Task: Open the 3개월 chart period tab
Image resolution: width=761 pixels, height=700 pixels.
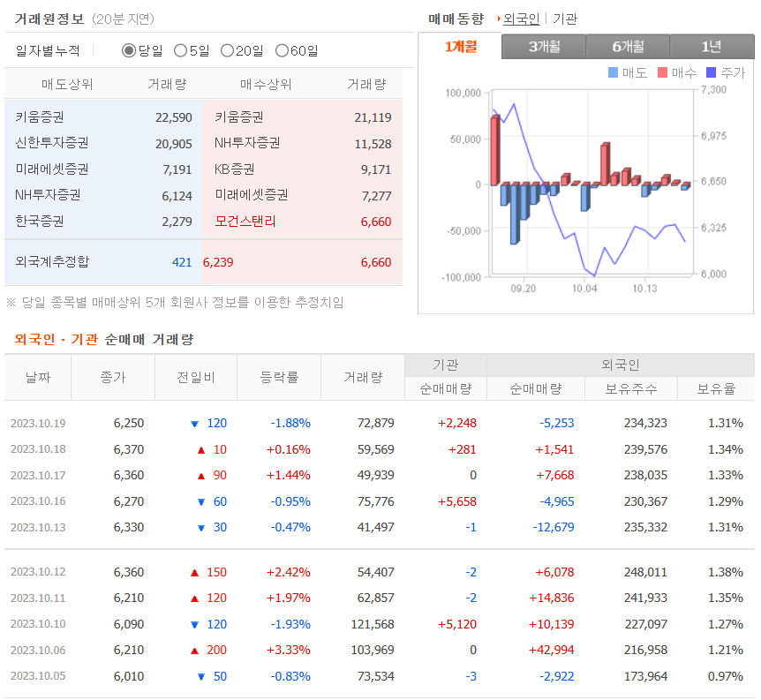Action: coord(545,45)
